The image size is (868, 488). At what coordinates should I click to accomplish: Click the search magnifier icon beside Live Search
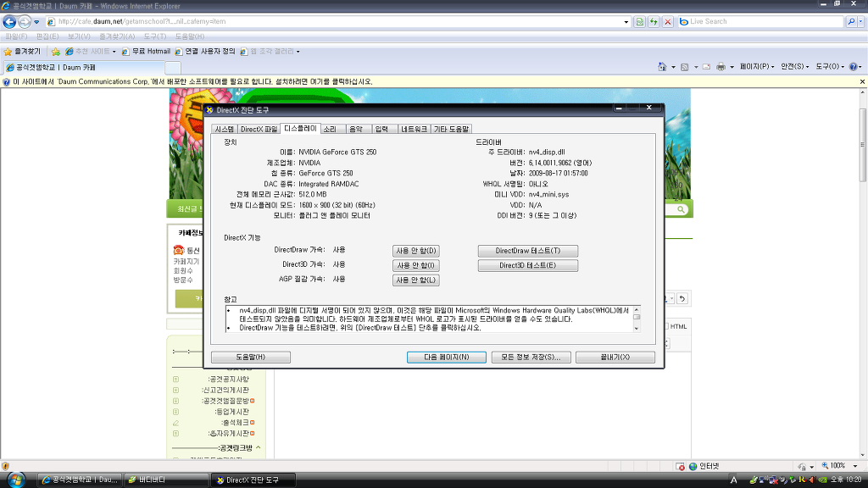pyautogui.click(x=851, y=21)
